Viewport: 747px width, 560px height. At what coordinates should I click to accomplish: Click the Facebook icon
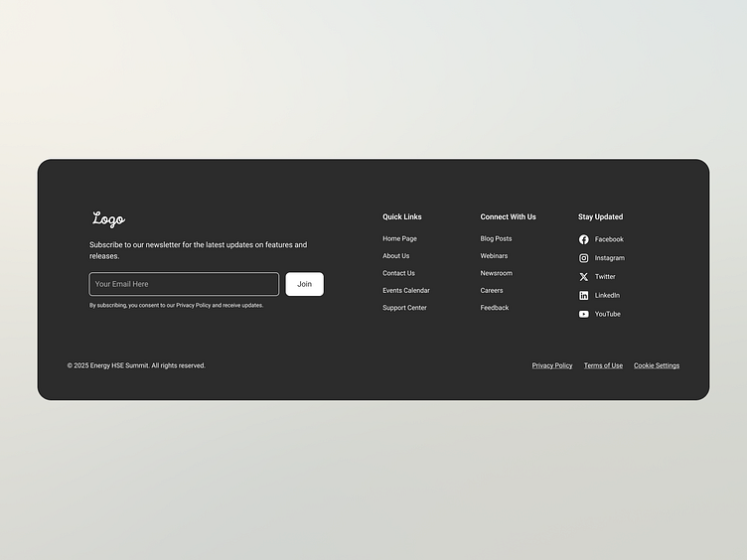[584, 239]
